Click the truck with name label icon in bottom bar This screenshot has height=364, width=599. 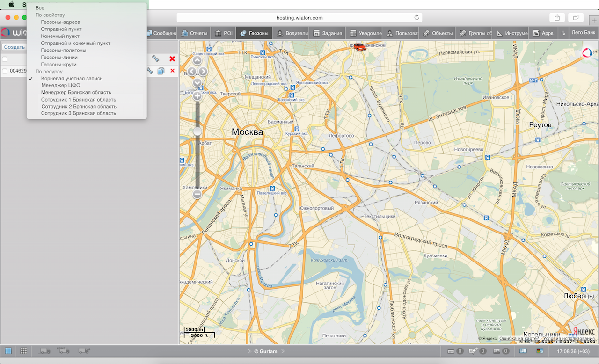(x=63, y=350)
